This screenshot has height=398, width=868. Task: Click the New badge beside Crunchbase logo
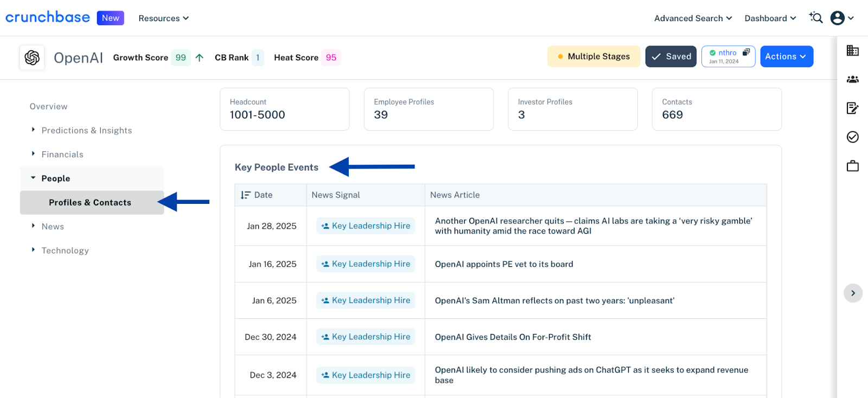(111, 18)
